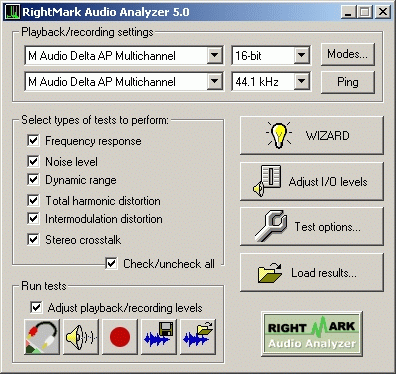Screen dimensions: 396x374
Task: Analyze WAV file from open folder icon
Action: 198,337
